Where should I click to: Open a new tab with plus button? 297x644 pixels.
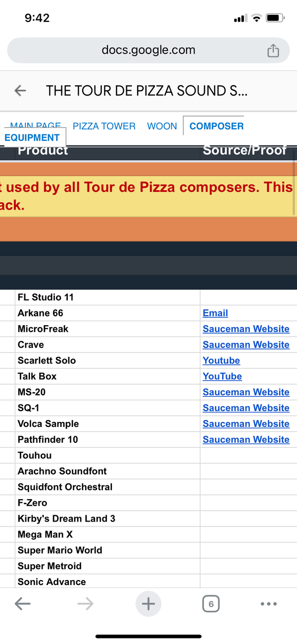[148, 603]
